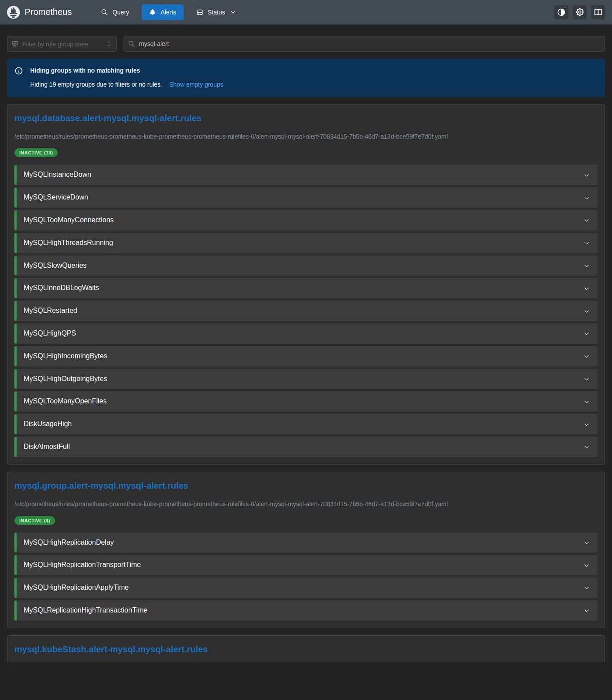The height and width of the screenshot is (700, 612).
Task: Open the Filter by rule group state dropdown
Action: point(62,44)
